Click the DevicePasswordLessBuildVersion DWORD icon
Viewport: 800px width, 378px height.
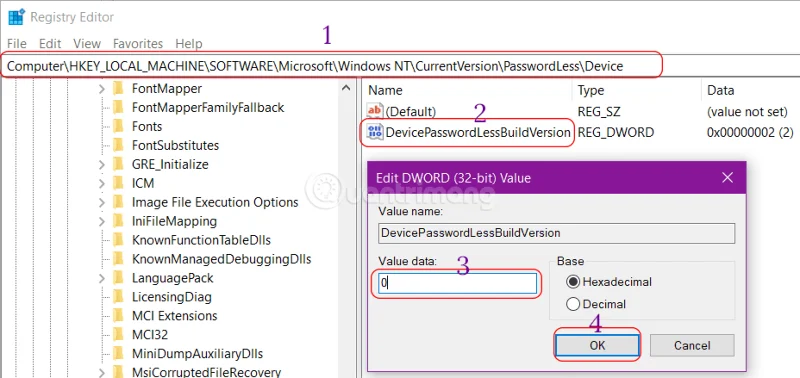[375, 133]
